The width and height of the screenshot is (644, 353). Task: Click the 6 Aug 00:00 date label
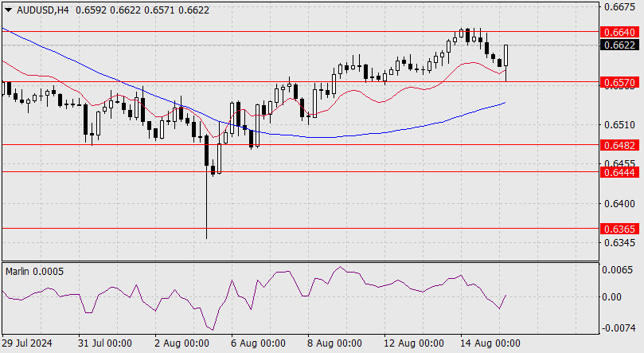(259, 343)
